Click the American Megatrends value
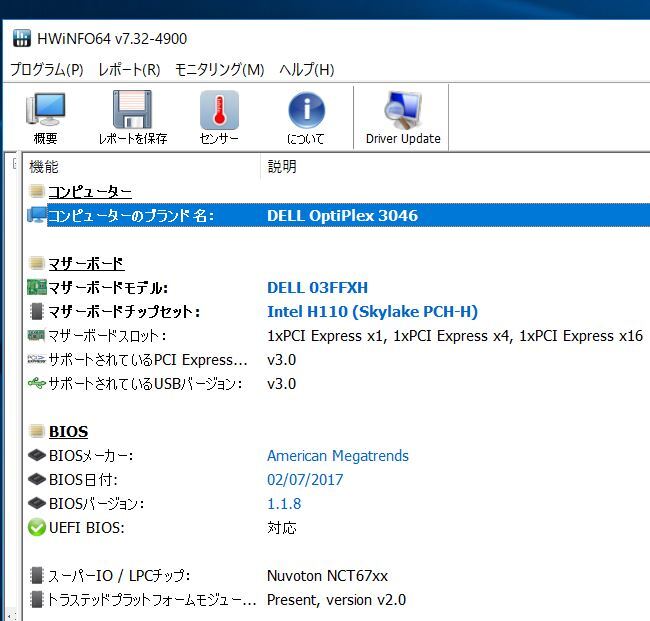 (x=338, y=456)
